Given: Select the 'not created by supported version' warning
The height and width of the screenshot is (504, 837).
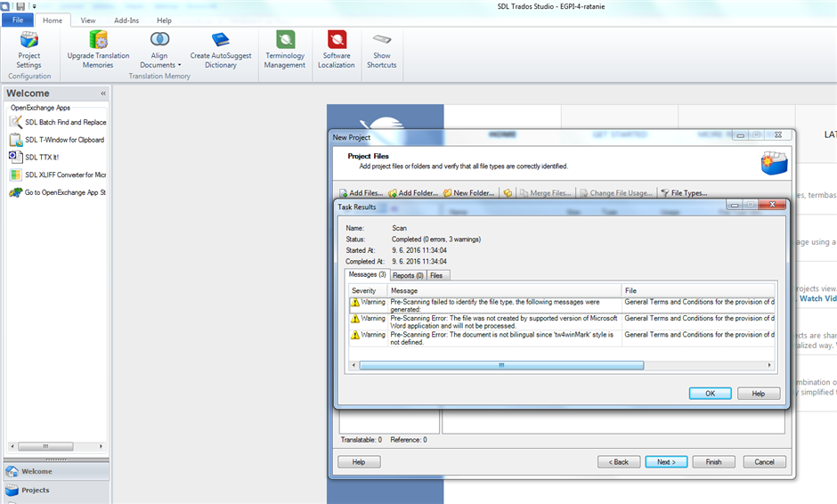Looking at the screenshot, I should 562,322.
